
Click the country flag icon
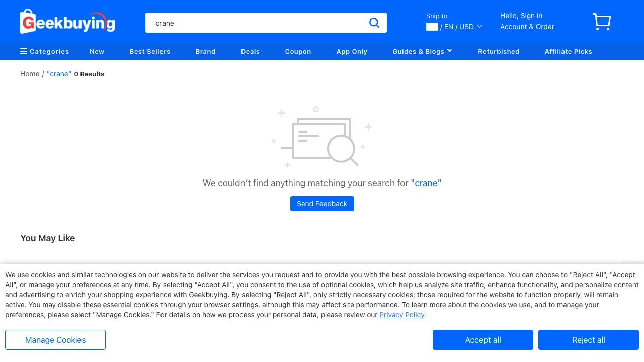(x=432, y=27)
